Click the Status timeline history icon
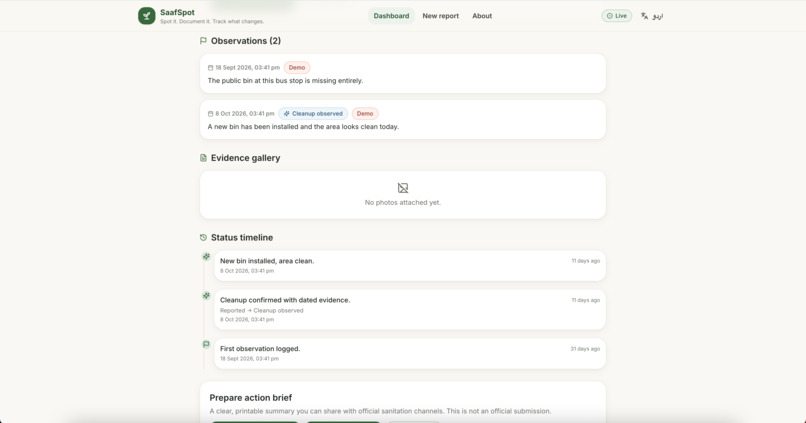 (x=203, y=237)
